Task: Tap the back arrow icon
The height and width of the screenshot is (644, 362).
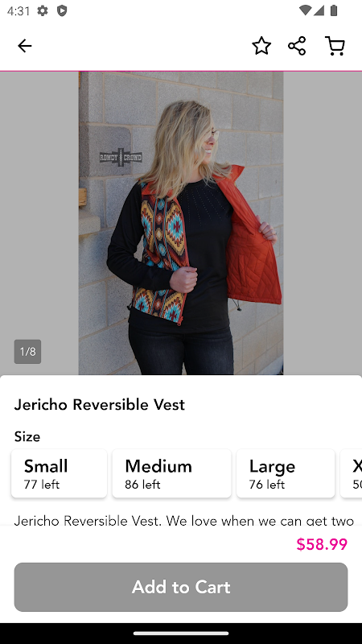Action: point(25,46)
